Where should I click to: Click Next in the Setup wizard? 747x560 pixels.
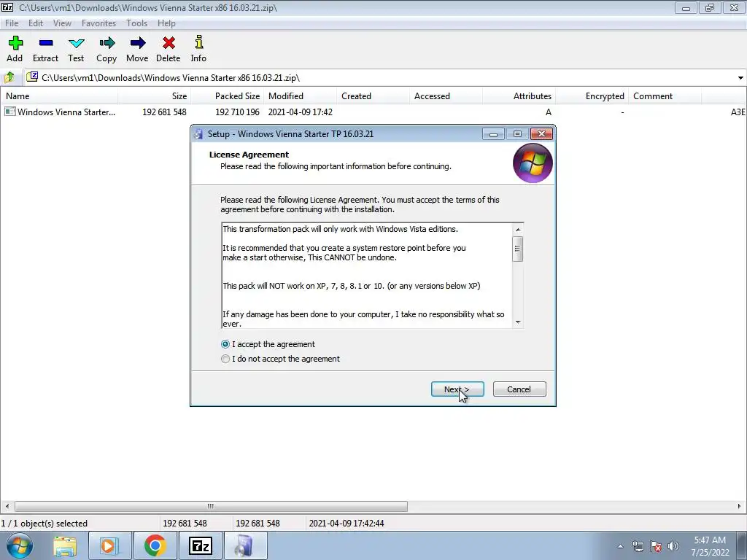point(457,389)
